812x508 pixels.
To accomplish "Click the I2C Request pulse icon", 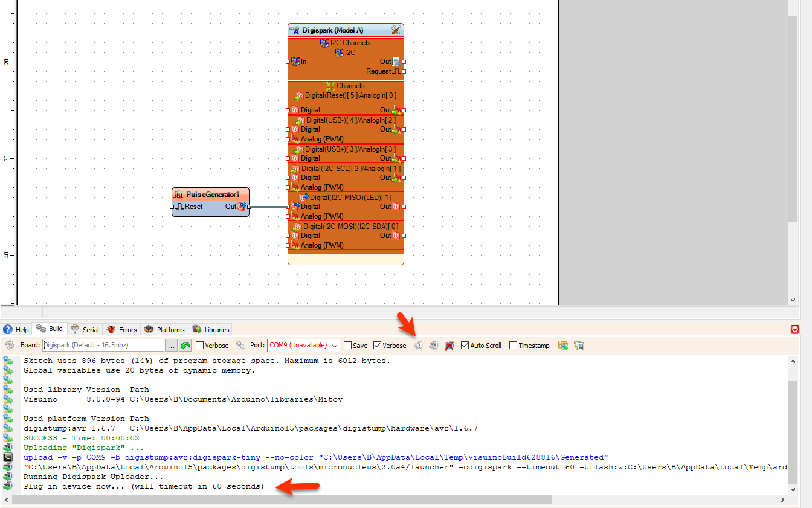I will 397,71.
